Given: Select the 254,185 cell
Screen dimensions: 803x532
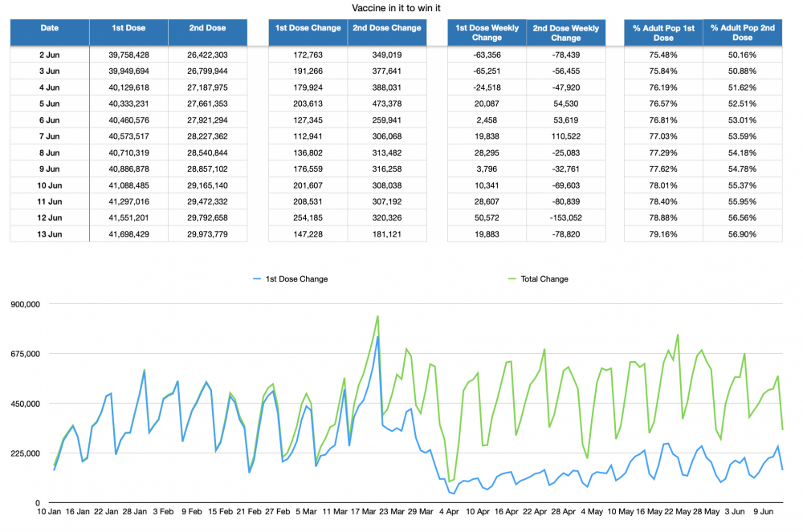Looking at the screenshot, I should (308, 218).
